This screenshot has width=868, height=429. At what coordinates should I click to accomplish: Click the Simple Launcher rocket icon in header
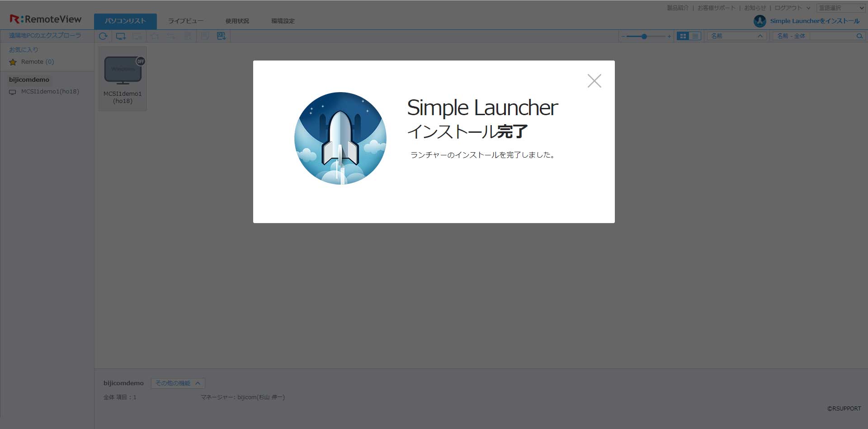(x=759, y=21)
